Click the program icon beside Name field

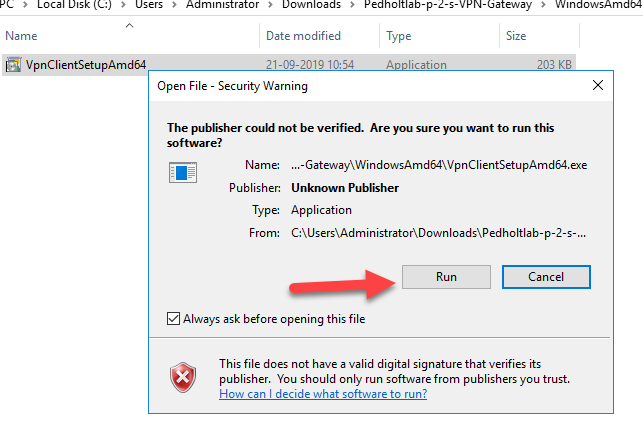[x=183, y=172]
